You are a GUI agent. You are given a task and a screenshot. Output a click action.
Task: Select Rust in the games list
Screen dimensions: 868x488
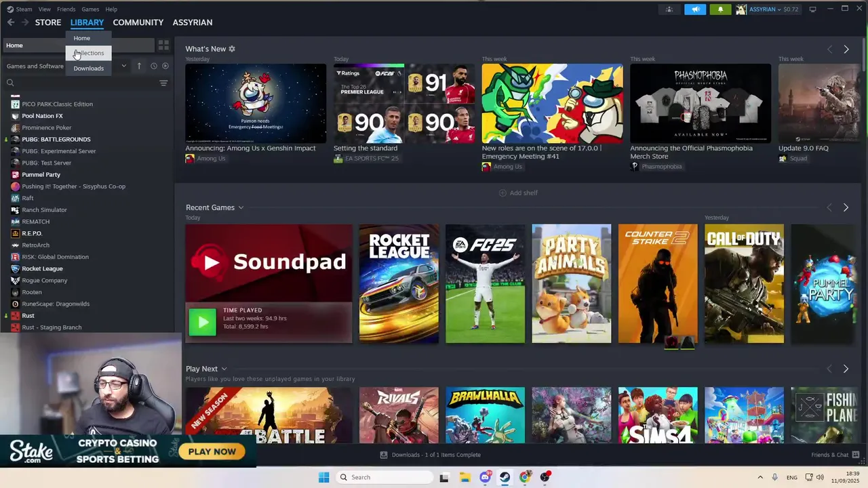coord(28,316)
